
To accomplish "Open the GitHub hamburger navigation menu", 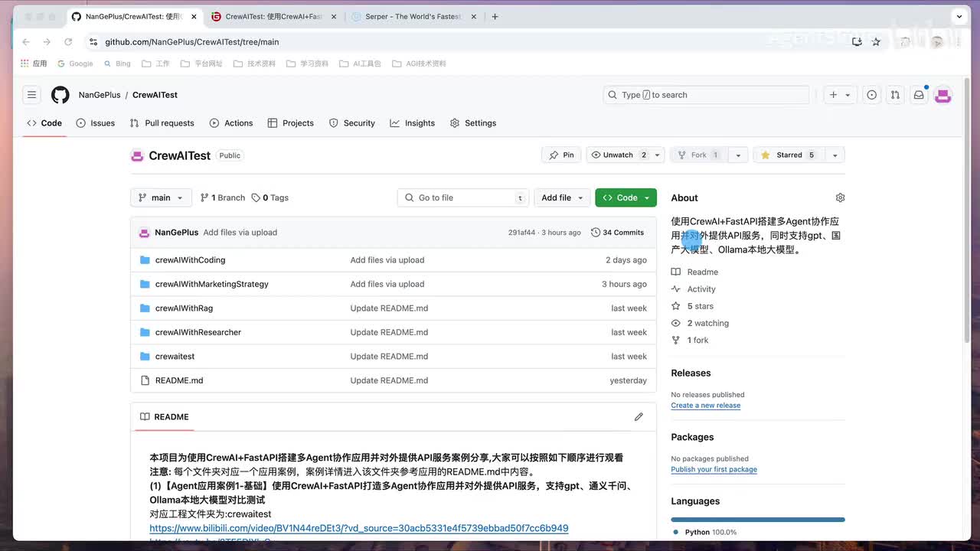I will [31, 95].
